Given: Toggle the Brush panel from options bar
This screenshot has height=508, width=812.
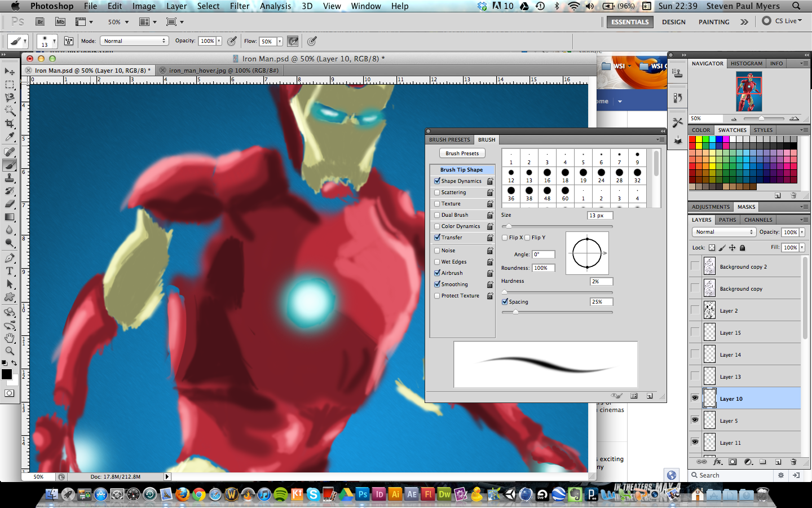Looking at the screenshot, I should point(69,41).
